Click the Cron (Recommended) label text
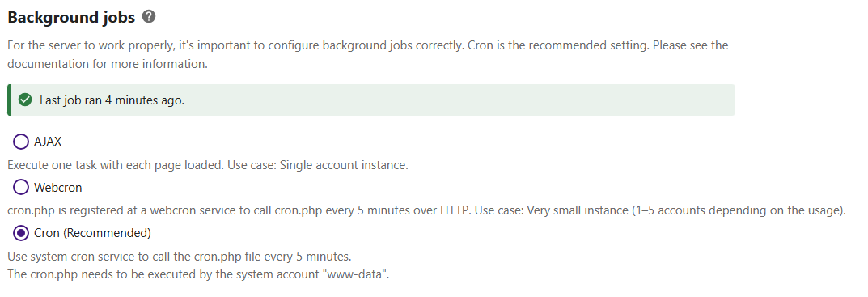This screenshot has height=297, width=868. pos(92,233)
